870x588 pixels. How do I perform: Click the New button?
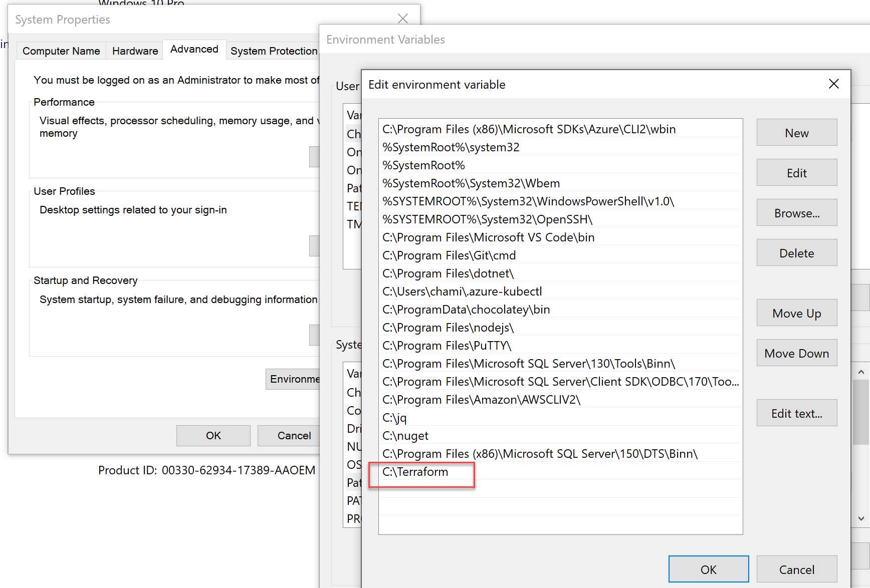(x=796, y=133)
